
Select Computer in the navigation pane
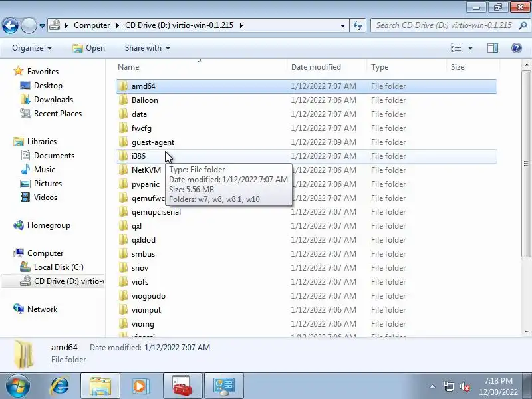point(45,253)
